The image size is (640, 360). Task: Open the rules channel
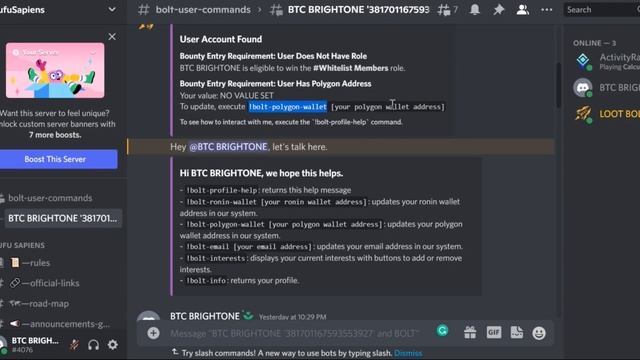(x=36, y=263)
